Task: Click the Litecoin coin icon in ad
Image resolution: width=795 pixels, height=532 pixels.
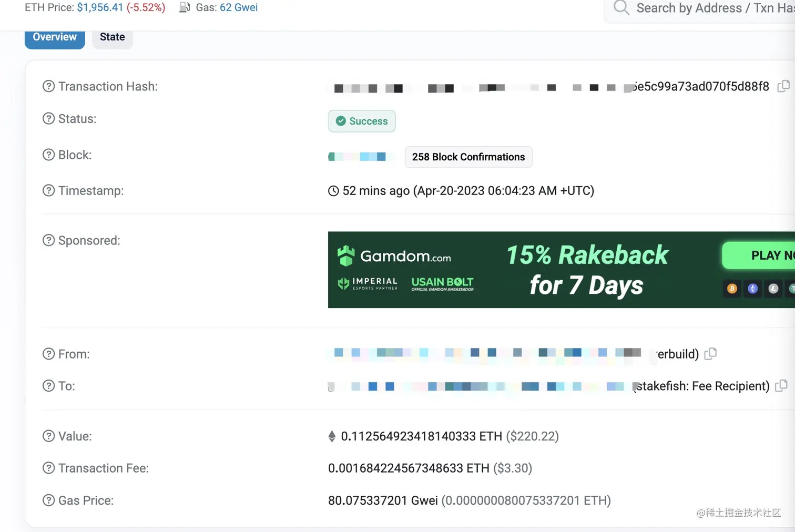Action: (773, 289)
